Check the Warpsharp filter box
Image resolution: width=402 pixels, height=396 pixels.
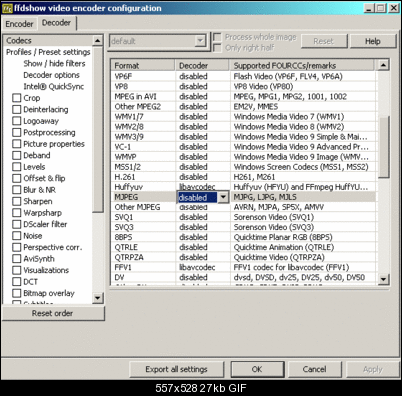click(17, 213)
